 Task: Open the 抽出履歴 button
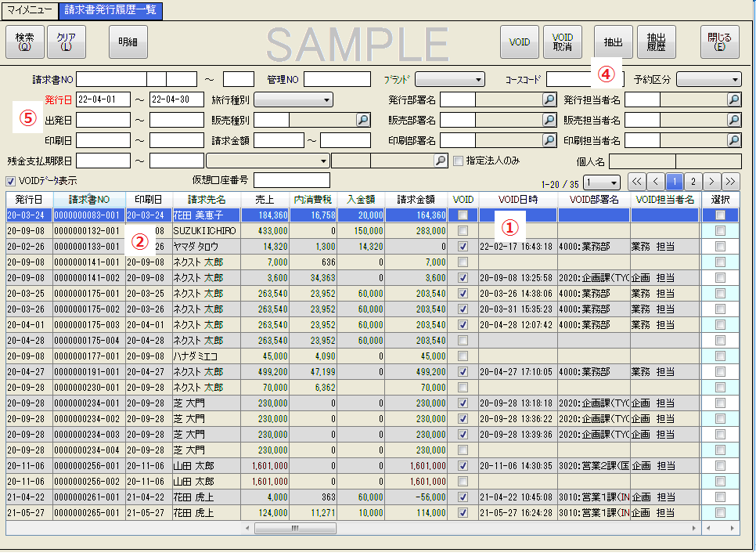tap(656, 42)
